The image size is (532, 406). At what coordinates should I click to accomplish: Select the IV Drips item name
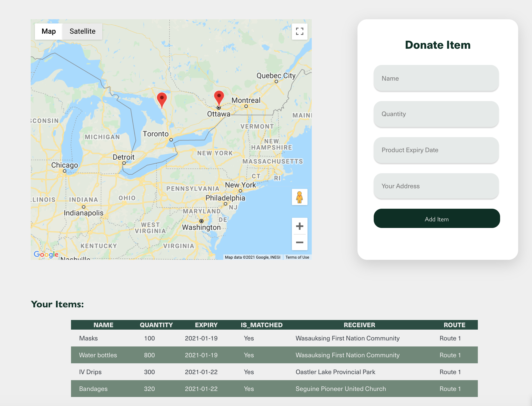click(90, 372)
